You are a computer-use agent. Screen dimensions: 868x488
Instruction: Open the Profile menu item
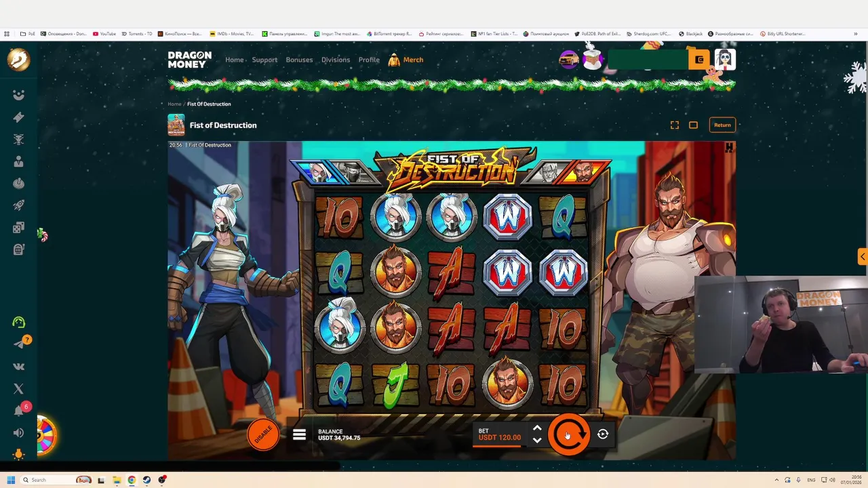pyautogui.click(x=369, y=60)
